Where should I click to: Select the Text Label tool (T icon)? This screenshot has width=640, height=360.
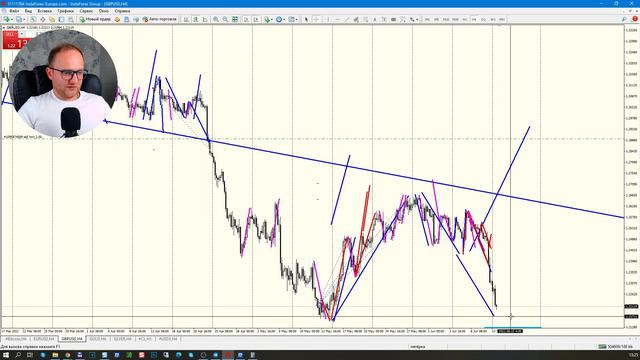(x=384, y=19)
